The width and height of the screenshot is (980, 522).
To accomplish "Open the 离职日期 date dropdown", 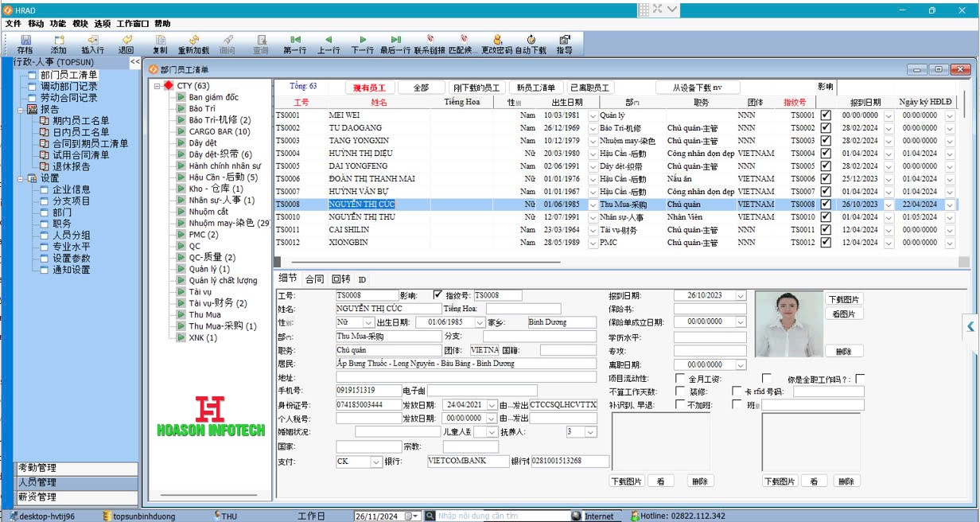I will [741, 365].
